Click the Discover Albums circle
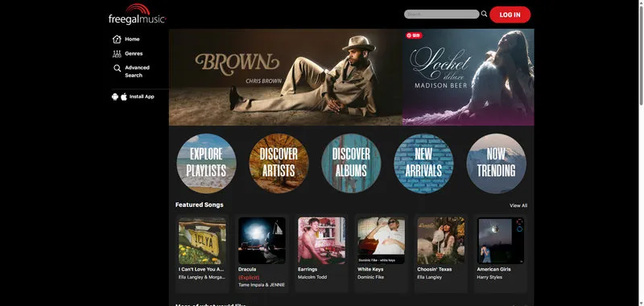644x306 pixels. [351, 163]
